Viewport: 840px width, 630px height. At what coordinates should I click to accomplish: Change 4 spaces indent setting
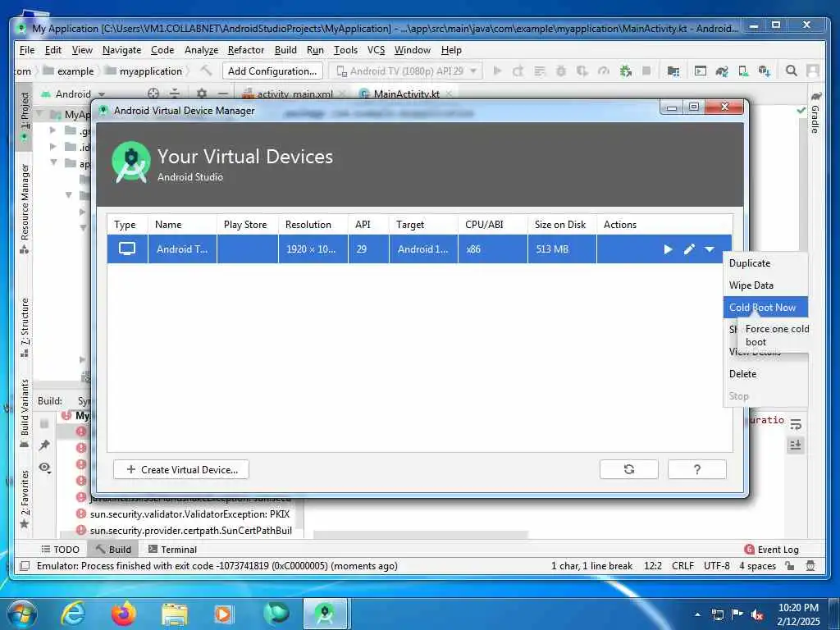coord(757,566)
